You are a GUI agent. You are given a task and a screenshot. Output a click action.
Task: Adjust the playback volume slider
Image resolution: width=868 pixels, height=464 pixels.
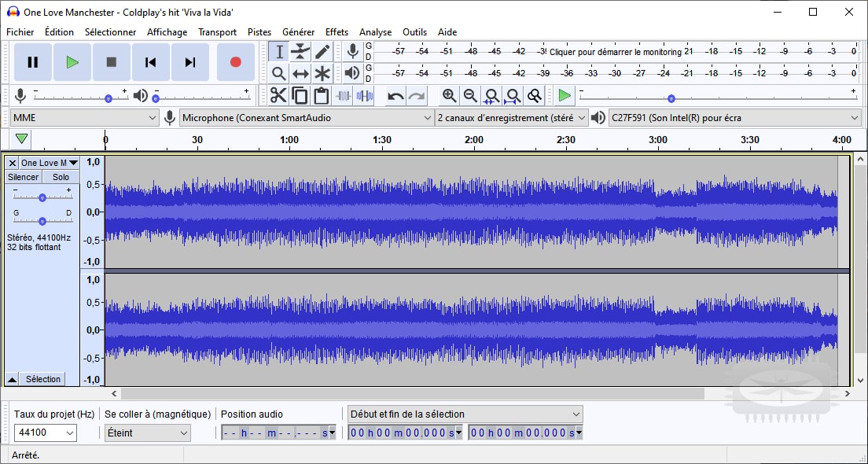click(156, 98)
